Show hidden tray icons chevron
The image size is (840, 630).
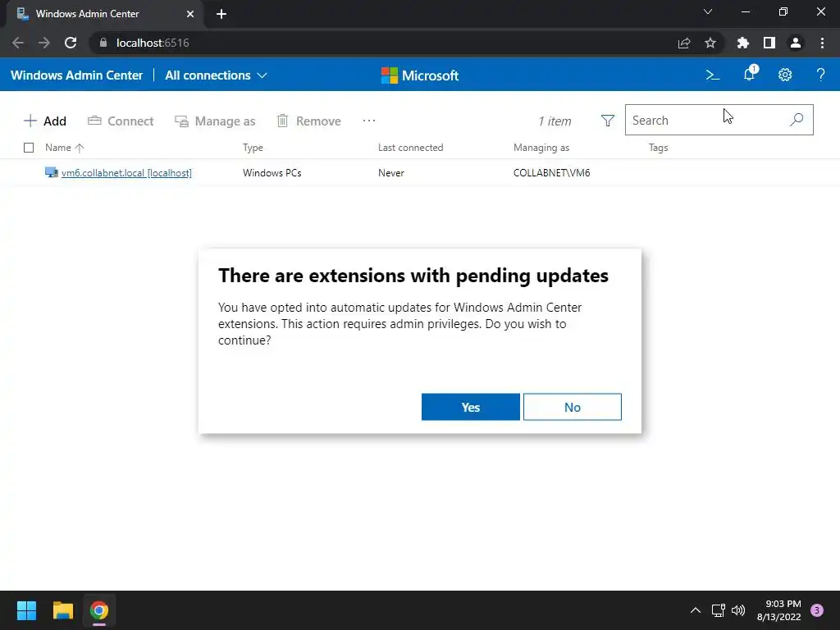click(696, 610)
